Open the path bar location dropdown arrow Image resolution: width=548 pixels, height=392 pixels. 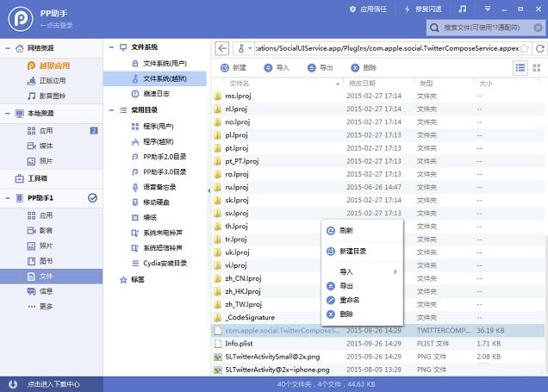pos(250,48)
